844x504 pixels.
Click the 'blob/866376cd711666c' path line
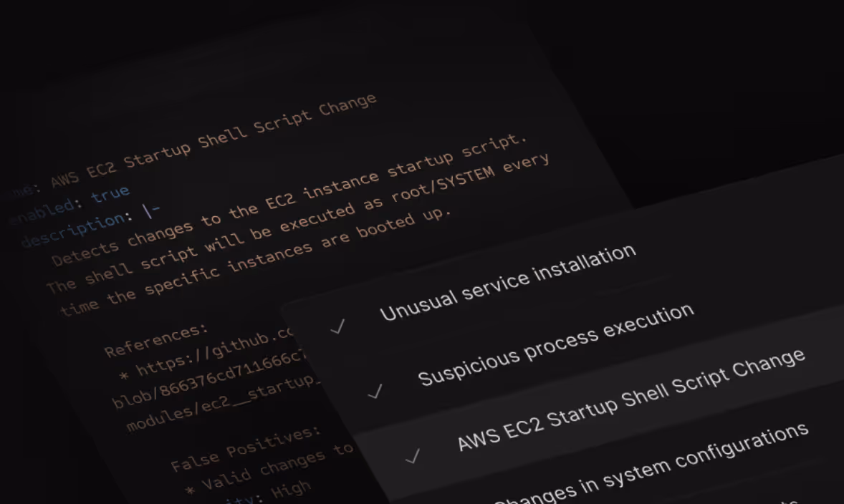coord(208,379)
